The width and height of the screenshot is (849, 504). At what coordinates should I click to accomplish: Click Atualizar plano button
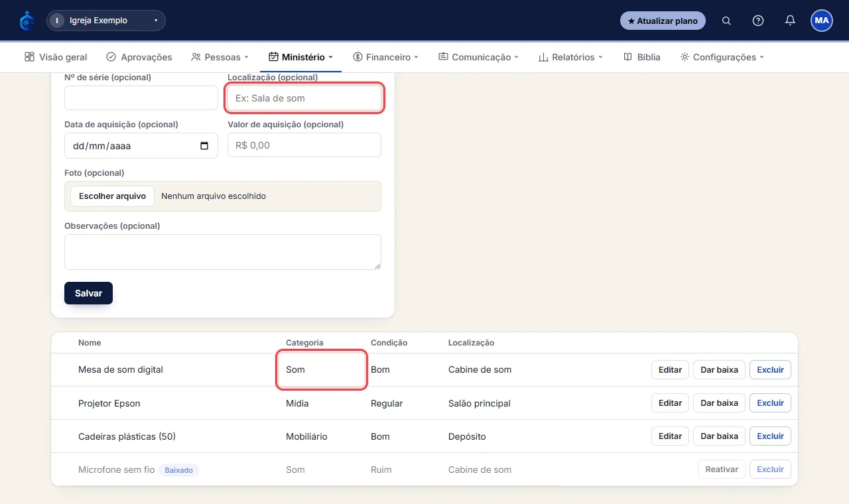click(x=663, y=21)
